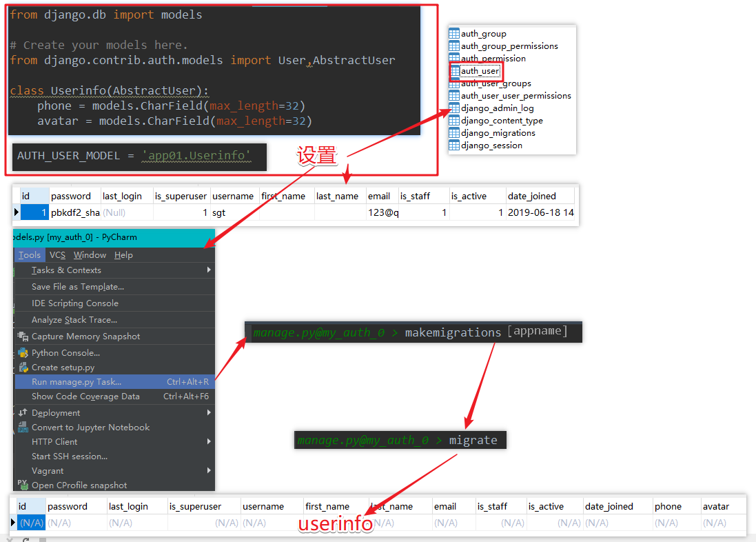Click the auth_user_user_permissions table icon
The image size is (756, 542).
click(x=453, y=96)
